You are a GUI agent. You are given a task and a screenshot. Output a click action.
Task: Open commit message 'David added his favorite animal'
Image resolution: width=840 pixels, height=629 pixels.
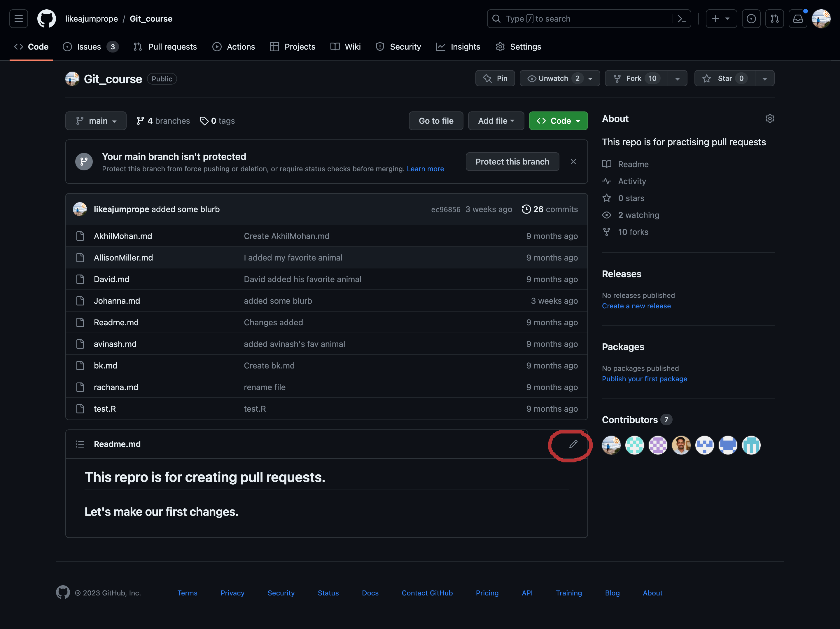(x=302, y=279)
